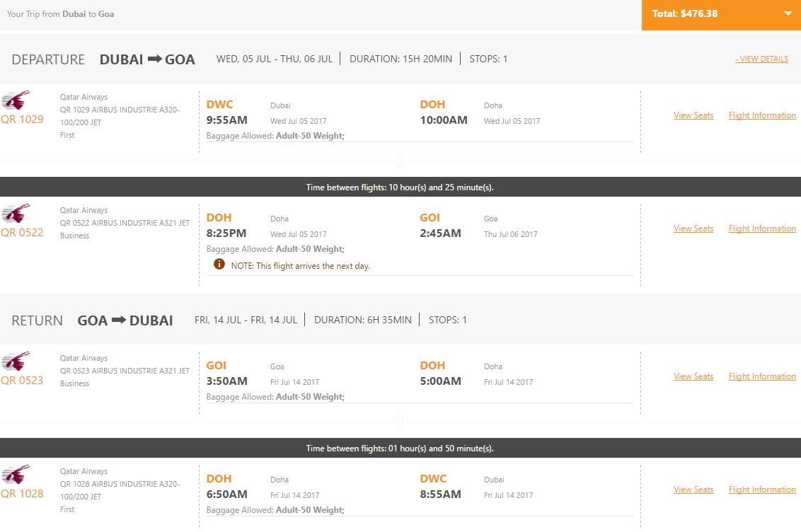Click the Qatar Airways logo for QR 0523
Viewport: 801px width, 532px height.
point(16,362)
